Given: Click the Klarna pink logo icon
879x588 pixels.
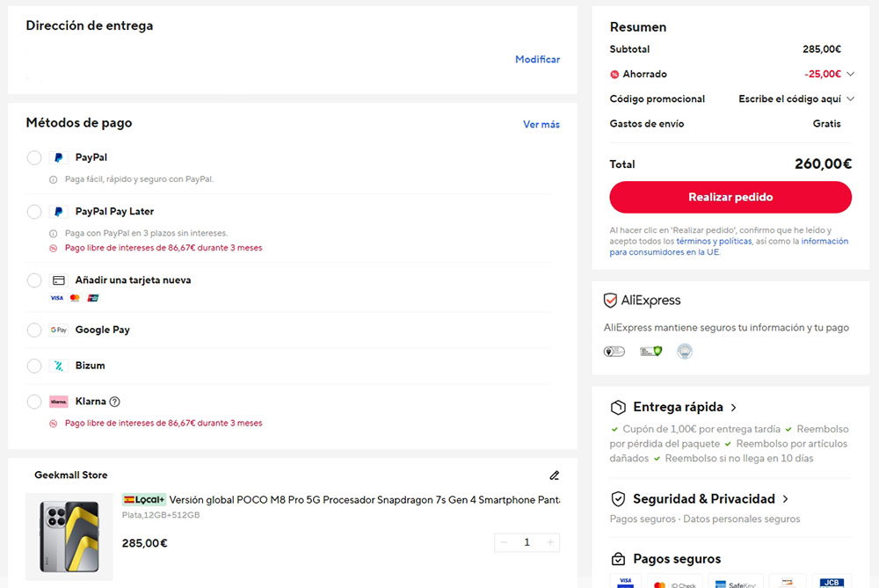Looking at the screenshot, I should [x=58, y=402].
